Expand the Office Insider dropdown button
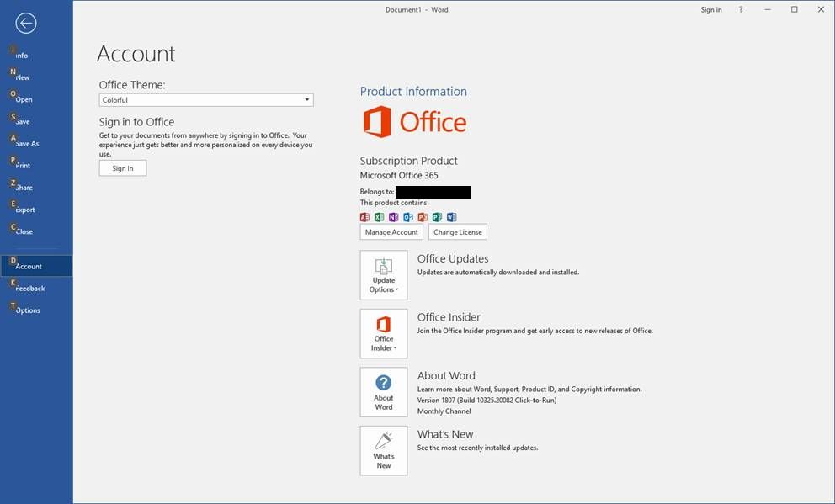 coord(384,334)
